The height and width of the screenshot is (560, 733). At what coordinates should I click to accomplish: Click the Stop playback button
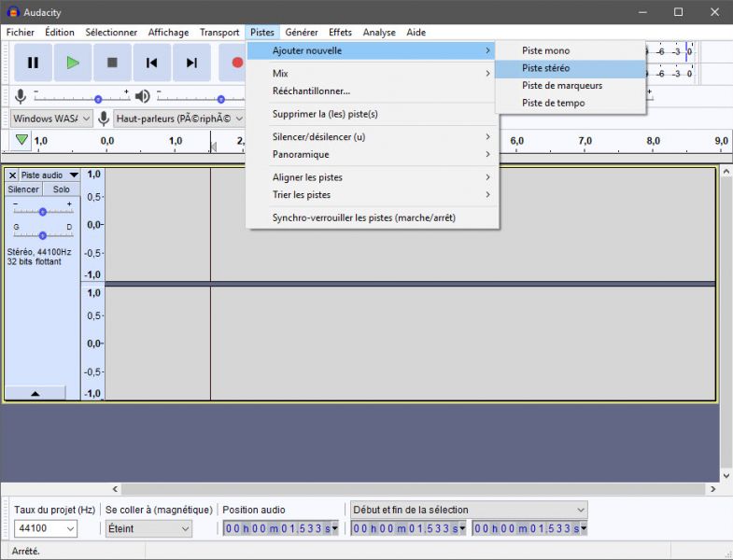(x=112, y=63)
